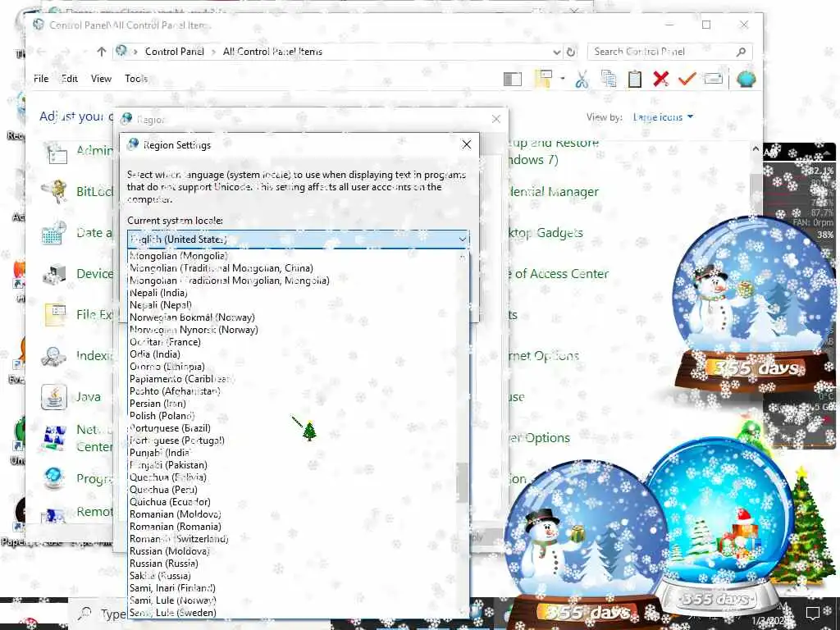Open the notification center taskbar icon
This screenshot has width=840, height=630.
tap(813, 612)
